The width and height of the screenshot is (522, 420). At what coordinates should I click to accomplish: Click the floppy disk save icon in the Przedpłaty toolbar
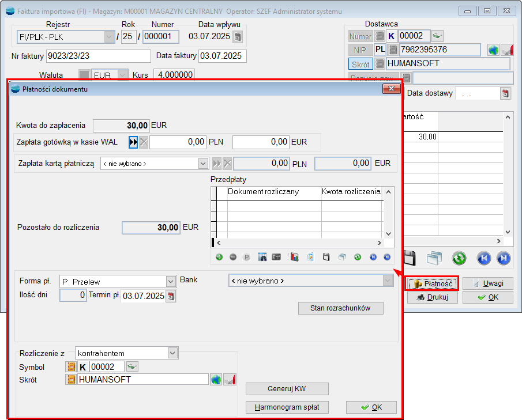(x=326, y=257)
